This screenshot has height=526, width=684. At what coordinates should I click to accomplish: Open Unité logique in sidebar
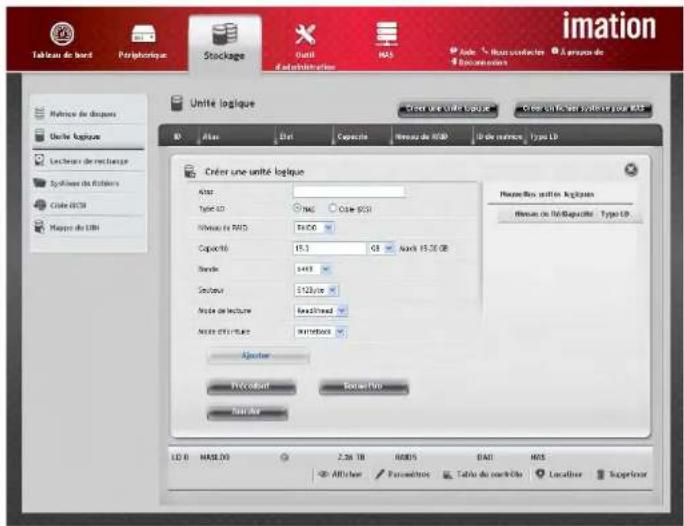(x=75, y=137)
